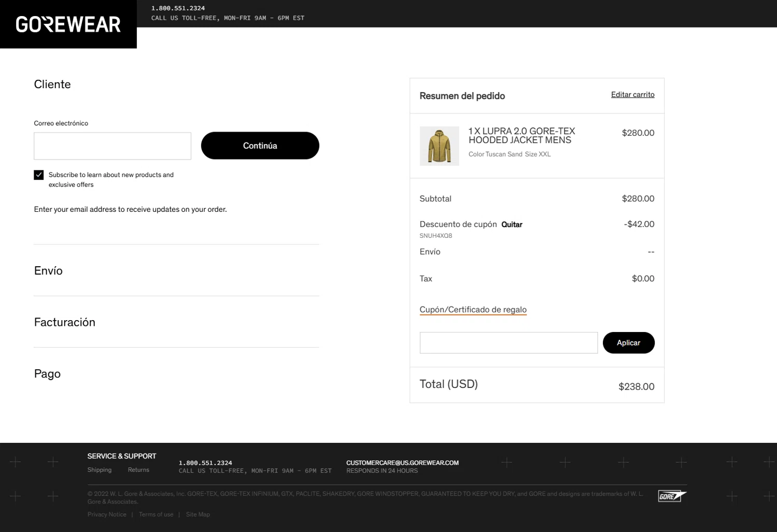This screenshot has width=777, height=532.
Task: Select the LUPRA 2.0 GORE-TEX product name
Action: [x=522, y=136]
